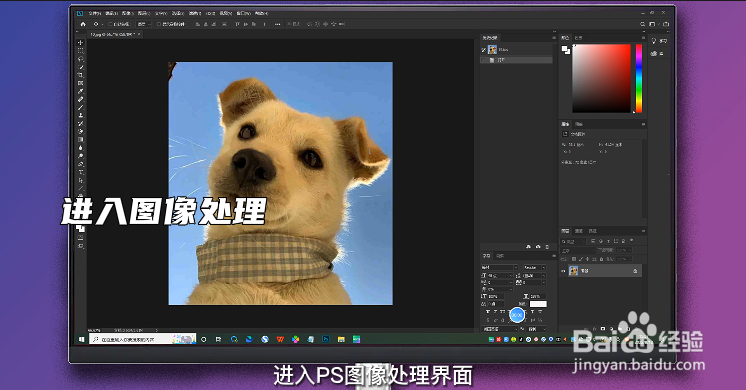
Task: Toggle the Auto-Select checkbox
Action: (x=110, y=24)
